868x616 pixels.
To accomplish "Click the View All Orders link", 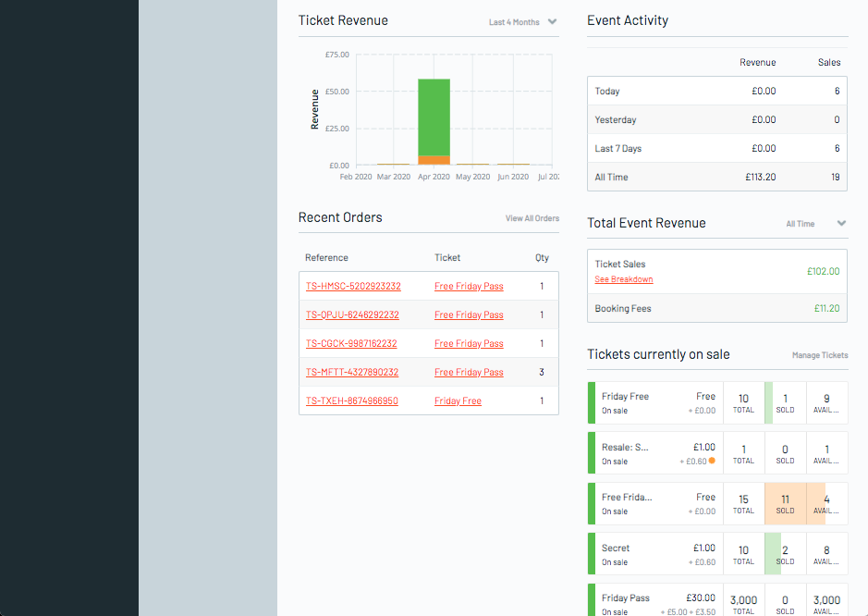I will pyautogui.click(x=533, y=218).
